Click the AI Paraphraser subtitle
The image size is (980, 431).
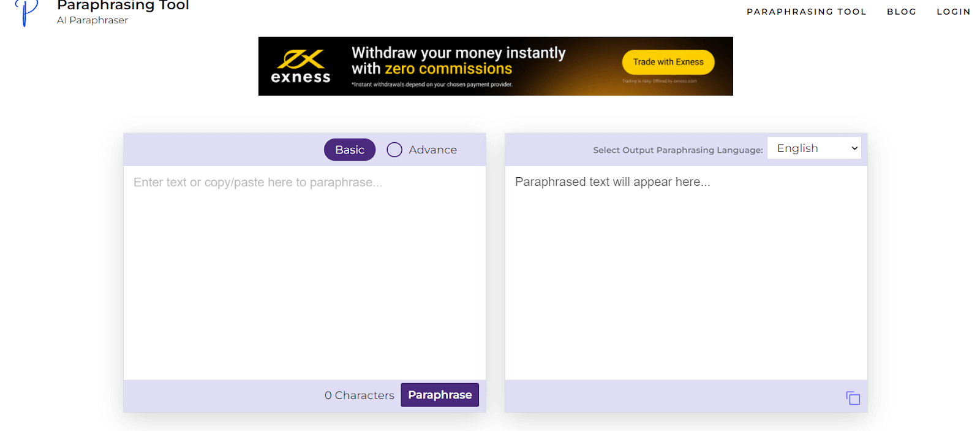[x=92, y=20]
